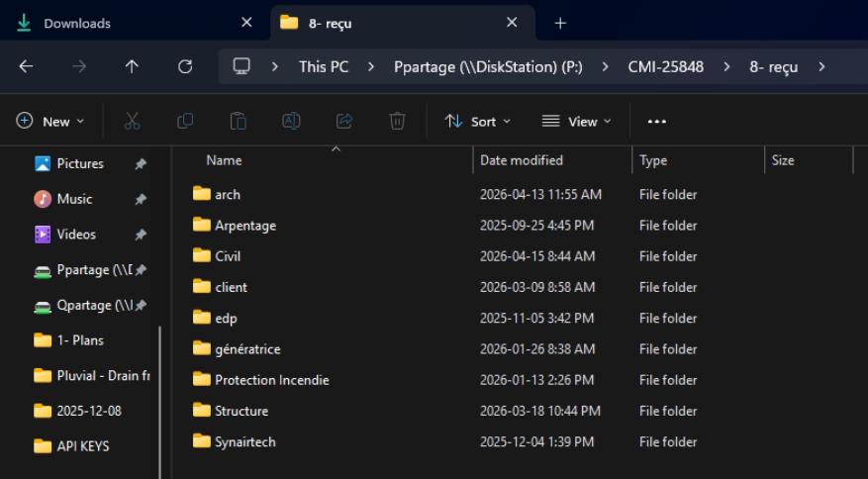The image size is (868, 479).
Task: Click the Share icon in toolbar
Action: point(344,121)
